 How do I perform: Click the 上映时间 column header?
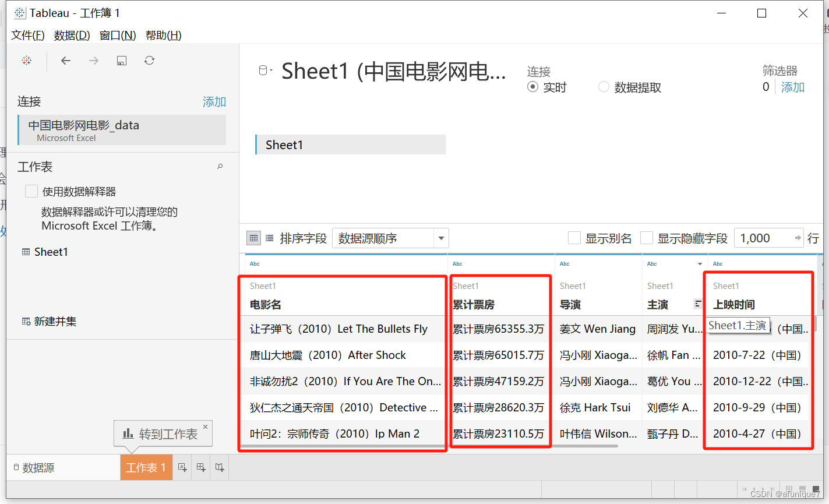click(734, 304)
